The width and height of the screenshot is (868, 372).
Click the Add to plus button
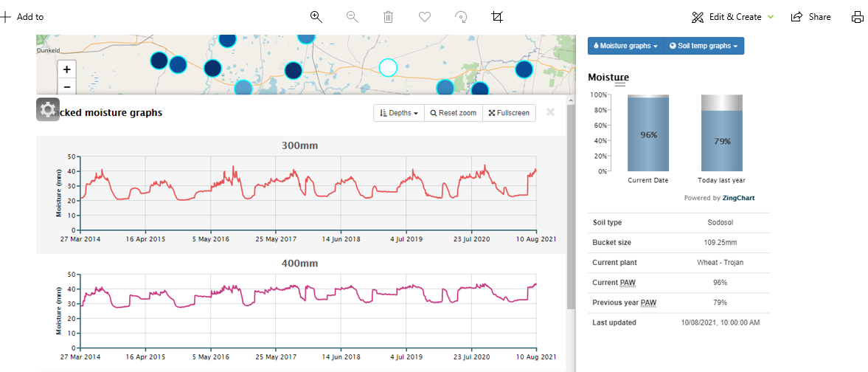(x=22, y=17)
